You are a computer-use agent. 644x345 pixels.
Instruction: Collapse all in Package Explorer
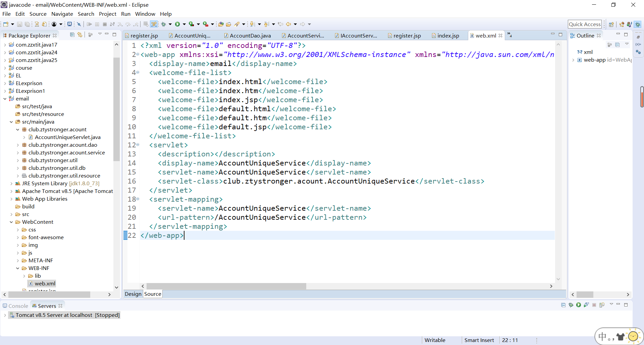72,34
